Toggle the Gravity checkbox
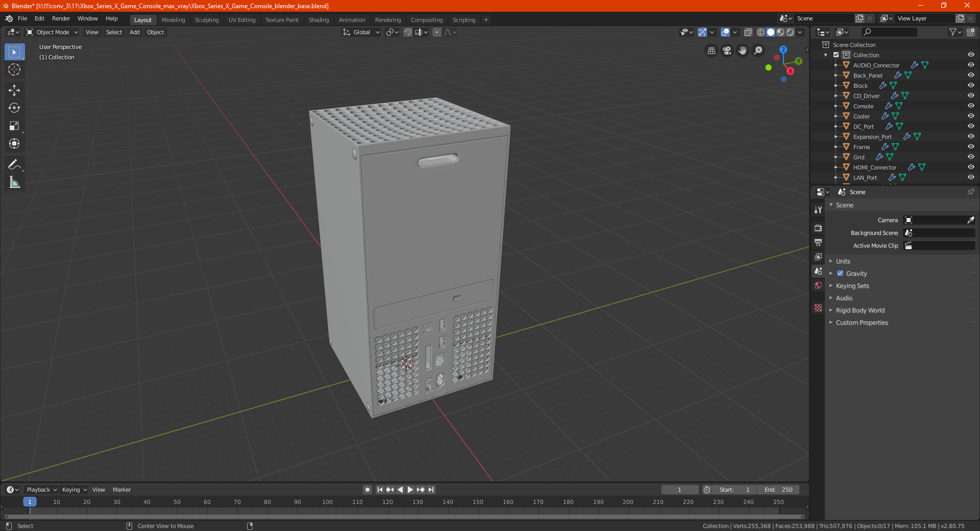 click(x=840, y=274)
